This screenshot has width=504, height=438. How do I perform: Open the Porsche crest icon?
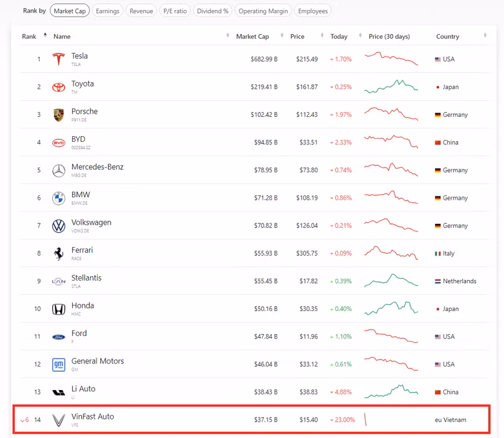(58, 114)
